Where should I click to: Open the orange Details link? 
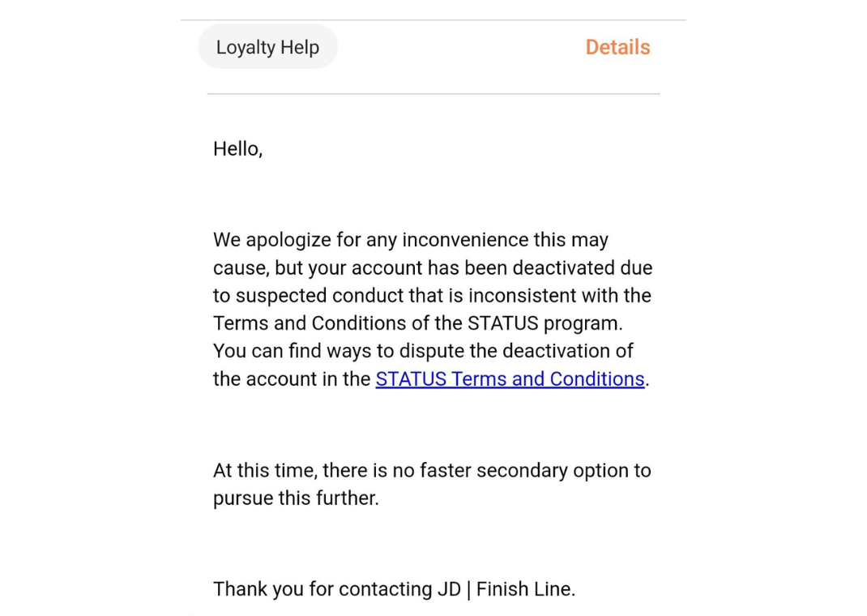(x=617, y=47)
